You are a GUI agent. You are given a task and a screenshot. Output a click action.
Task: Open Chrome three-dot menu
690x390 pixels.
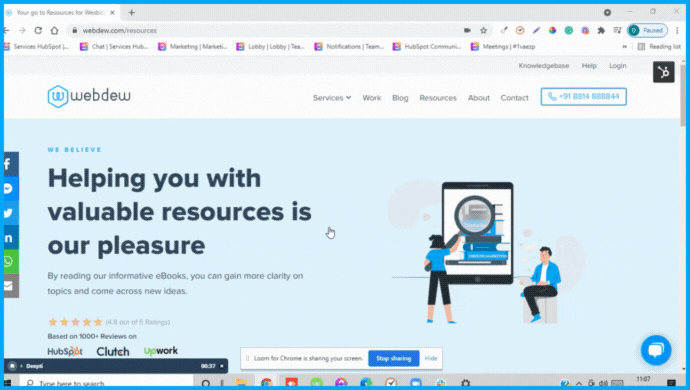click(677, 30)
